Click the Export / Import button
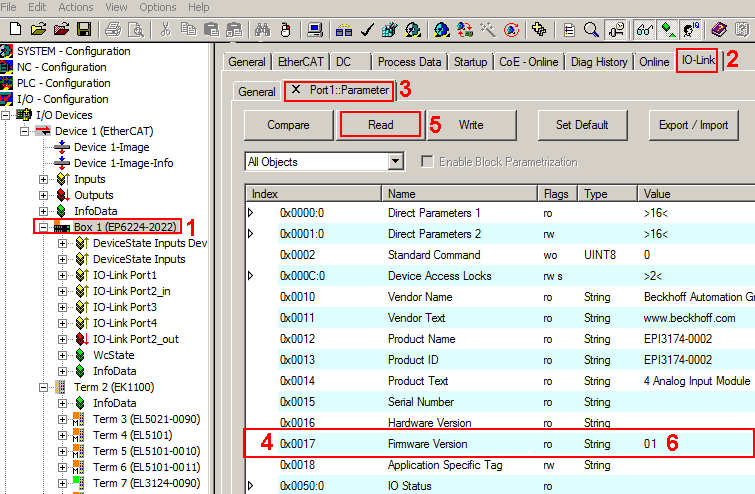This screenshot has height=494, width=755. pos(693,125)
